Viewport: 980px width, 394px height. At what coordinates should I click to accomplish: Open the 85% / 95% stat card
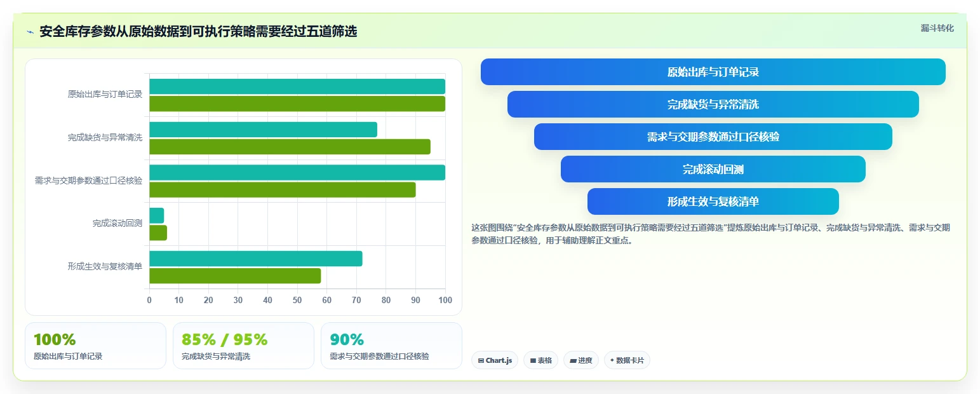(243, 346)
